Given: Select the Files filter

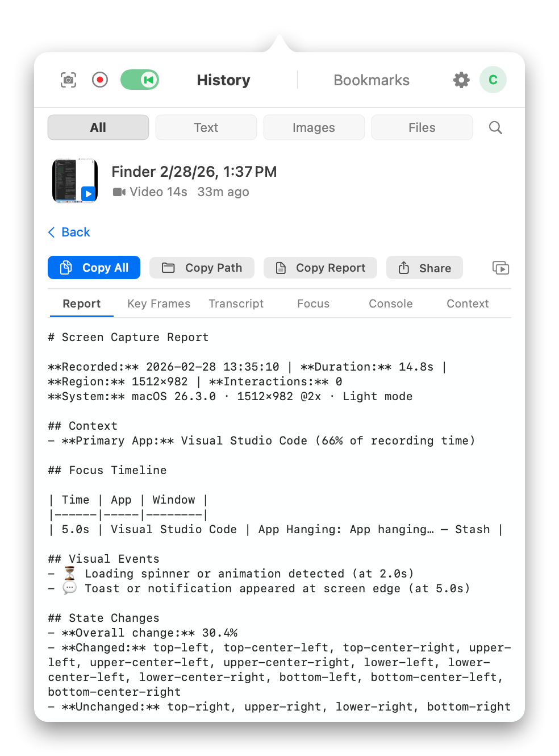Looking at the screenshot, I should tap(422, 127).
